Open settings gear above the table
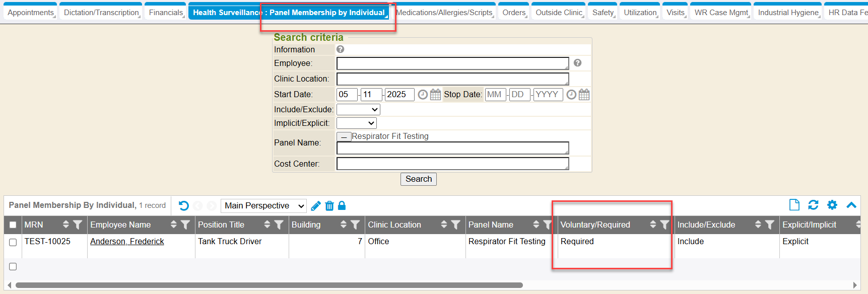 click(832, 205)
